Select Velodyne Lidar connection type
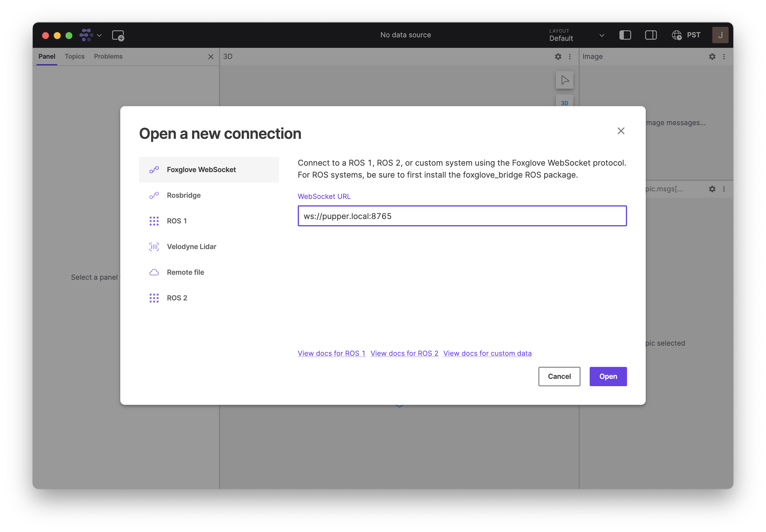This screenshot has height=532, width=766. click(x=209, y=247)
